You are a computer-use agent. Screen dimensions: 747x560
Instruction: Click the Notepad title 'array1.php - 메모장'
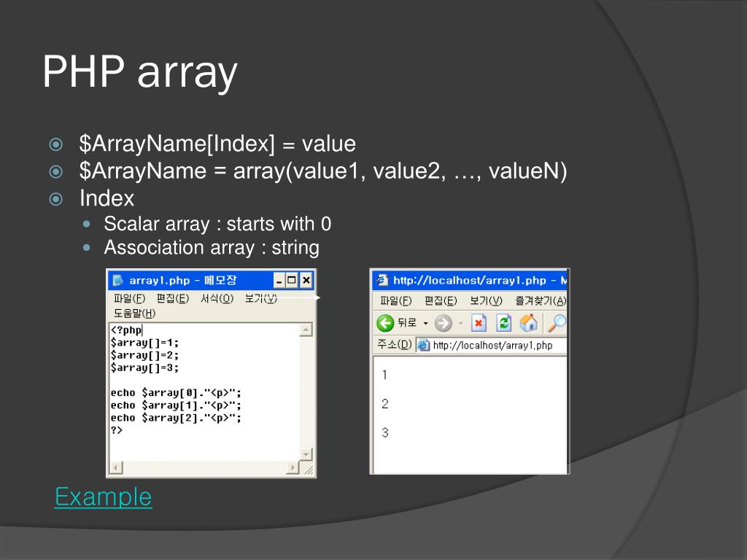(x=183, y=281)
